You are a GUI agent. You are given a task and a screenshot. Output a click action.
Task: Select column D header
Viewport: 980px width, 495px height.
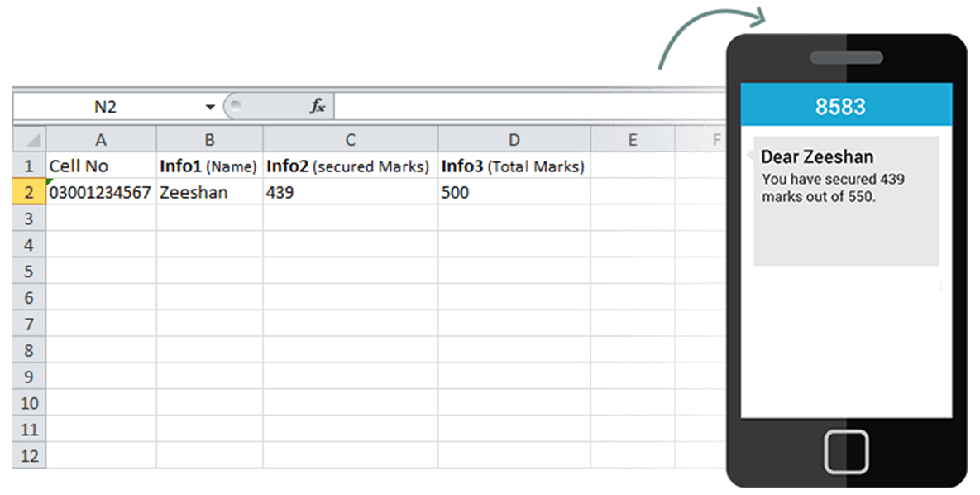click(x=514, y=140)
